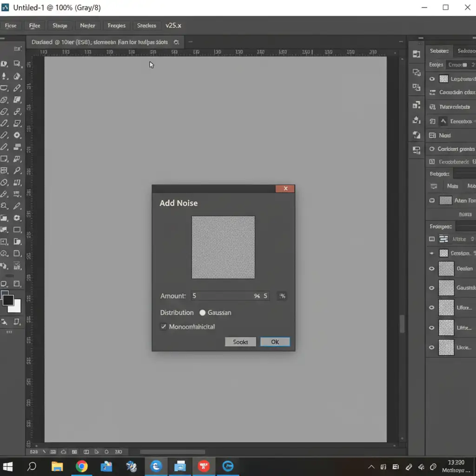Click the Sookt button beside OK
Image resolution: width=476 pixels, height=476 pixels.
(x=240, y=342)
